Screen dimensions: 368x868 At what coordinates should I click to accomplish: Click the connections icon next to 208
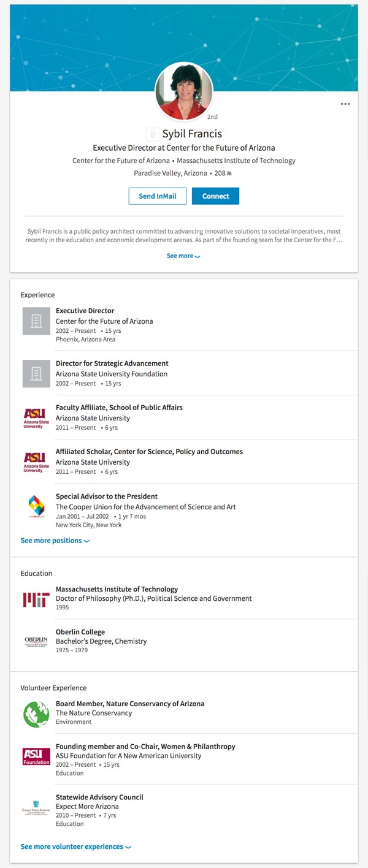click(x=229, y=174)
